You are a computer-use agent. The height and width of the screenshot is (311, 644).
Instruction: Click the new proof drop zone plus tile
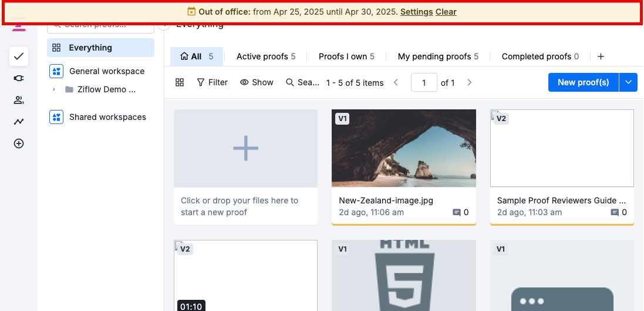(x=245, y=148)
